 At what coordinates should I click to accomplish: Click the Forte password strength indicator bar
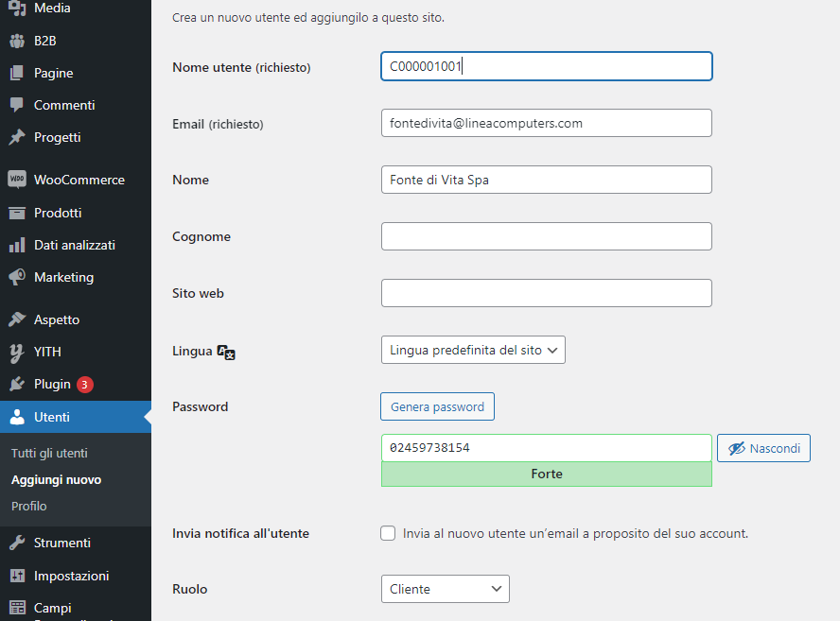click(546, 474)
